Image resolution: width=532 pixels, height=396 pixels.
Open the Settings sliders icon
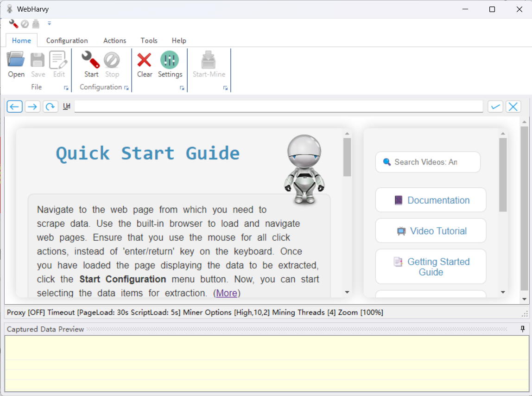tap(170, 60)
